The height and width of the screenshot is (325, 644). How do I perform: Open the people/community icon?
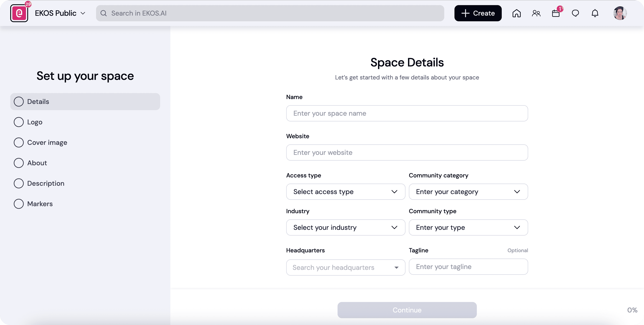pyautogui.click(x=536, y=13)
